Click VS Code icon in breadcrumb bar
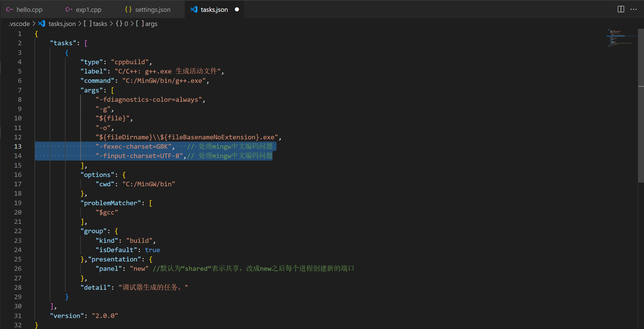Viewport: 644px width, 329px height. point(42,24)
